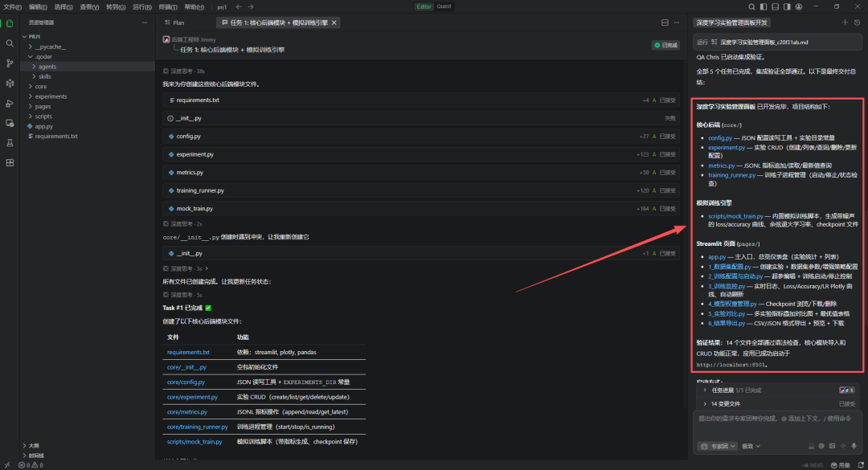
Task: Click the notification bell in status bar
Action: coord(860,465)
